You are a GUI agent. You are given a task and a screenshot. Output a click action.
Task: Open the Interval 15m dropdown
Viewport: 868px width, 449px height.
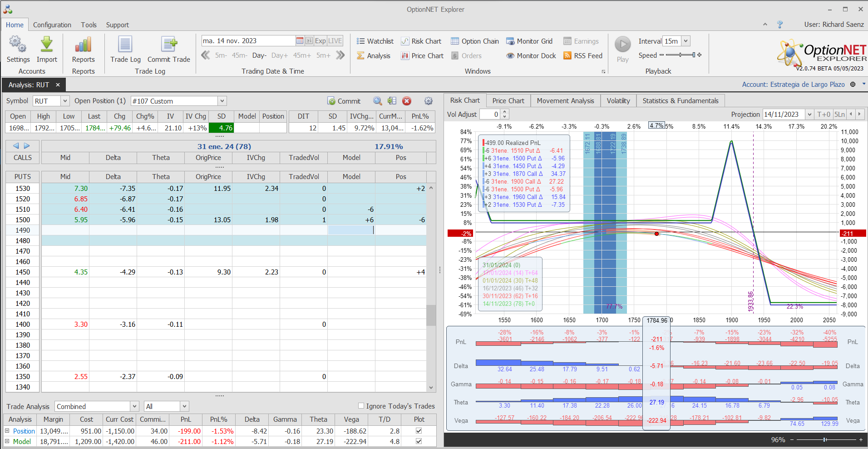[686, 41]
